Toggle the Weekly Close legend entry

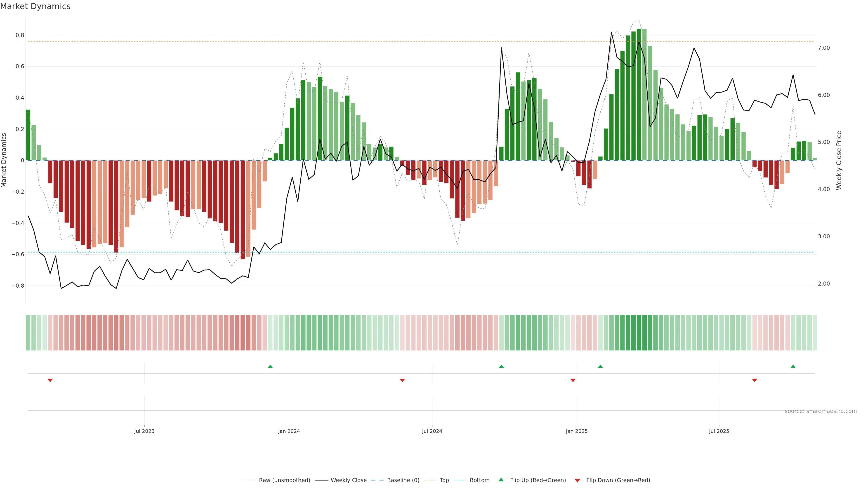click(348, 480)
